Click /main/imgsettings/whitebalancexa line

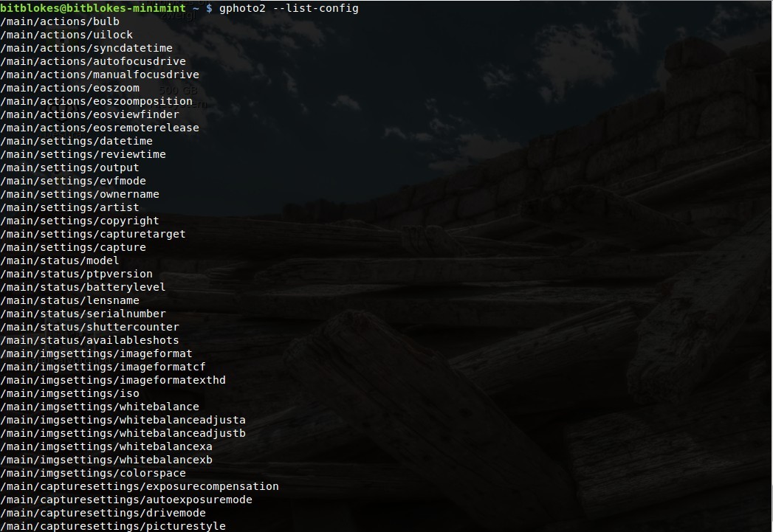106,447
